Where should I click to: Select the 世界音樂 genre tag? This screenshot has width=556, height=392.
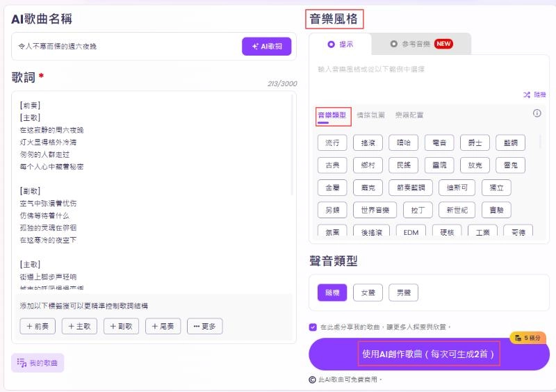[375, 210]
